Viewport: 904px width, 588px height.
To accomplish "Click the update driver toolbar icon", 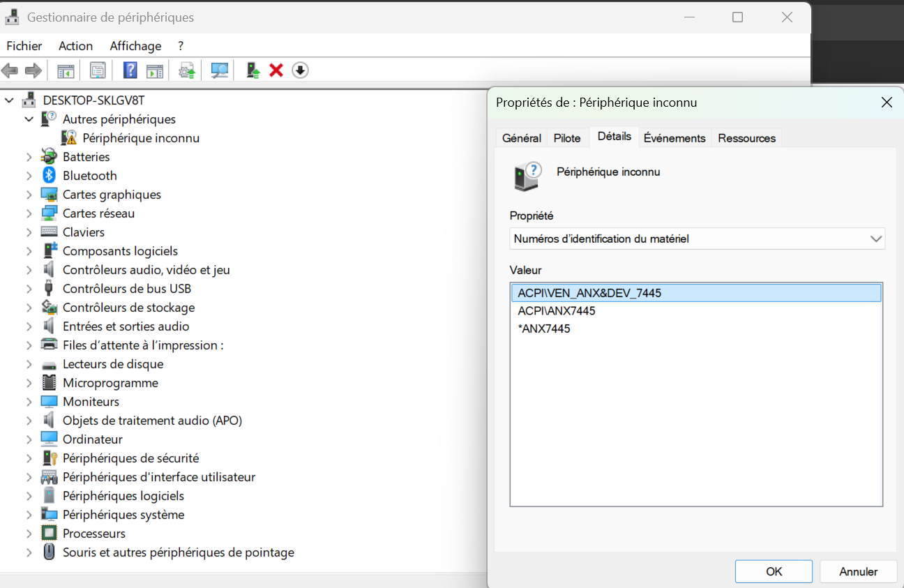I will coord(254,70).
